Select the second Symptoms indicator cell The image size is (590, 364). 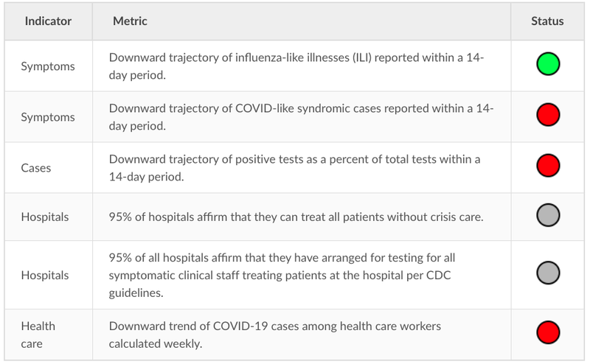(x=49, y=116)
